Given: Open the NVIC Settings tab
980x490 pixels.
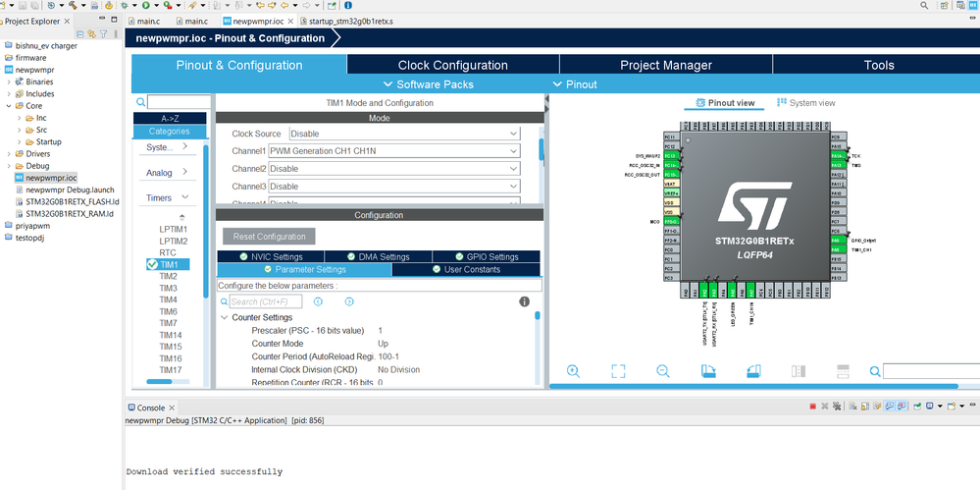Looking at the screenshot, I should 271,256.
